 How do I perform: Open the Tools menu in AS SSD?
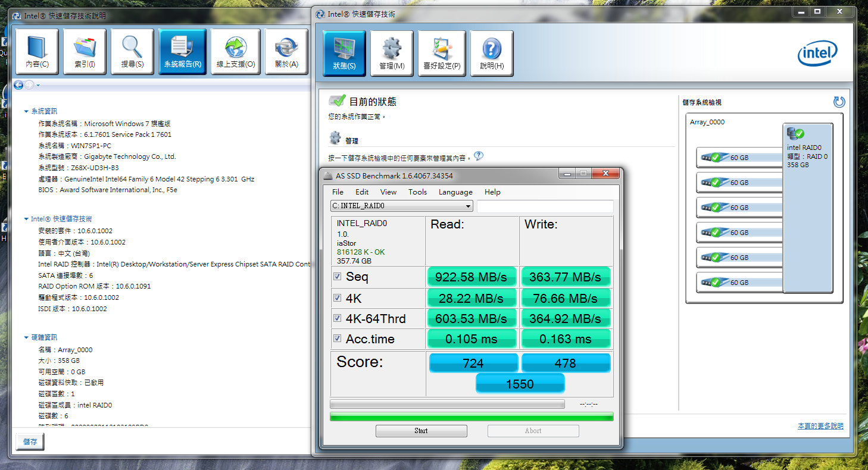(417, 192)
